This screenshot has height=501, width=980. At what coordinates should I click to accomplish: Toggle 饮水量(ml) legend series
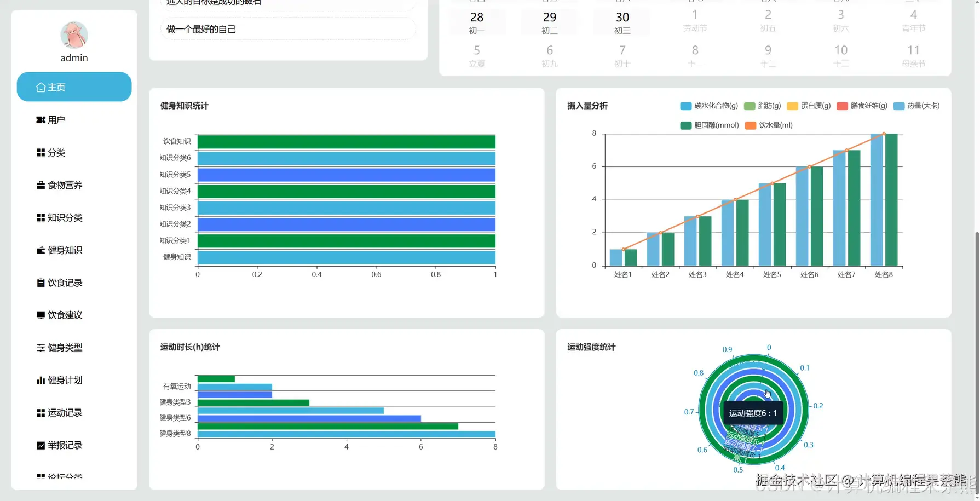coord(769,125)
